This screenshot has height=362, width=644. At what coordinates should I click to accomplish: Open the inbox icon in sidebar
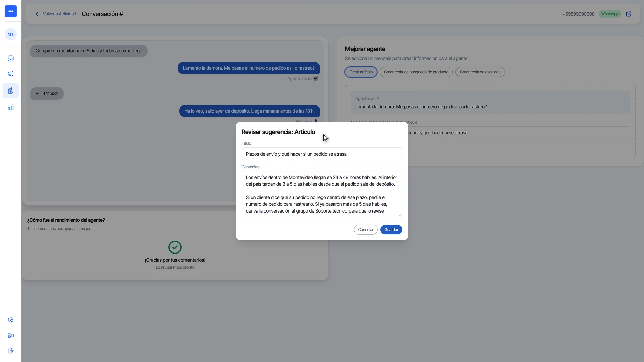[11, 58]
